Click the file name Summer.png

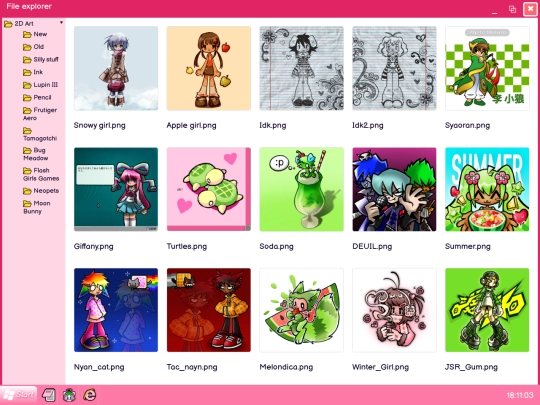pos(468,247)
